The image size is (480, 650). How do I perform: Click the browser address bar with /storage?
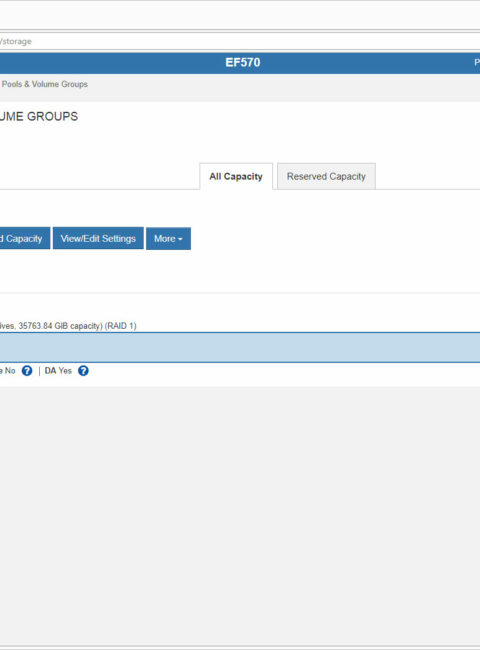(240, 41)
